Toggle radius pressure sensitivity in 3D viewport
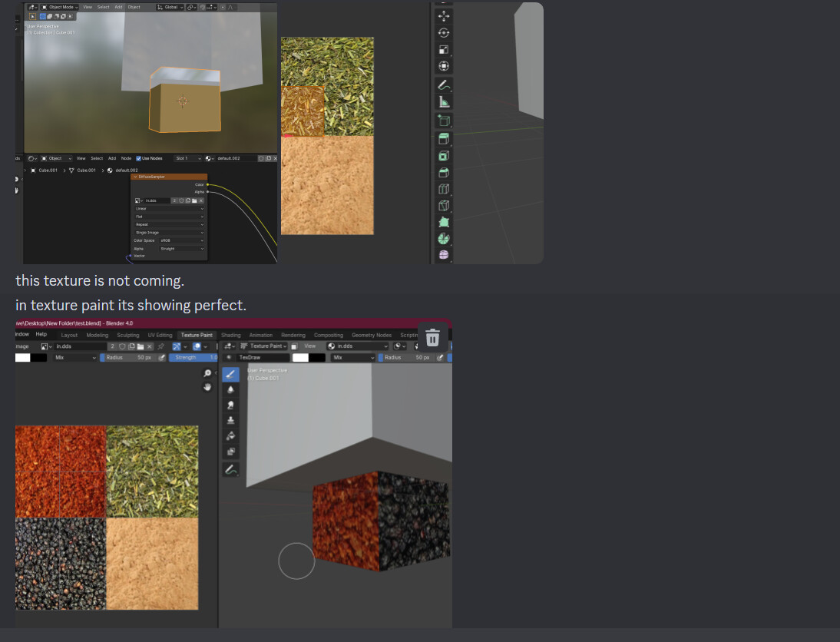 click(440, 357)
